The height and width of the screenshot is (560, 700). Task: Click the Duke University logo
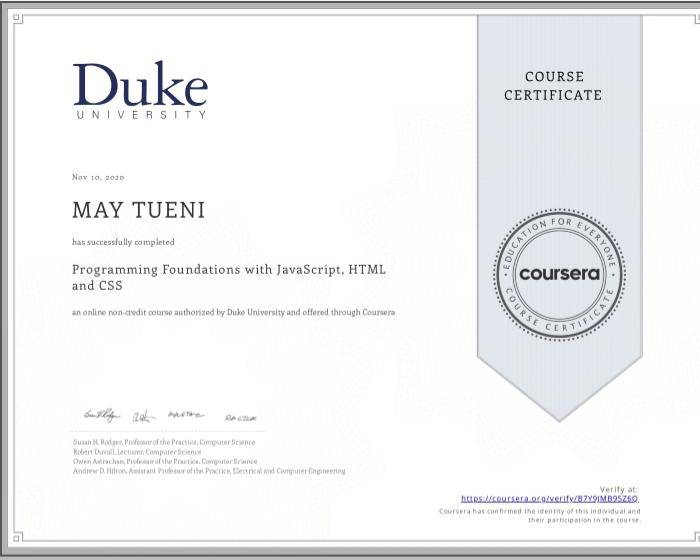coord(140,90)
